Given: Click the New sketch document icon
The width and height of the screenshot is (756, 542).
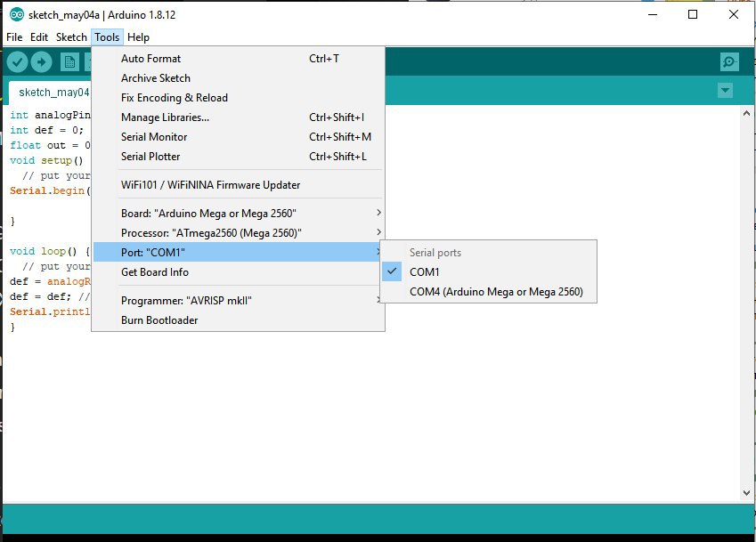Looking at the screenshot, I should pos(69,61).
